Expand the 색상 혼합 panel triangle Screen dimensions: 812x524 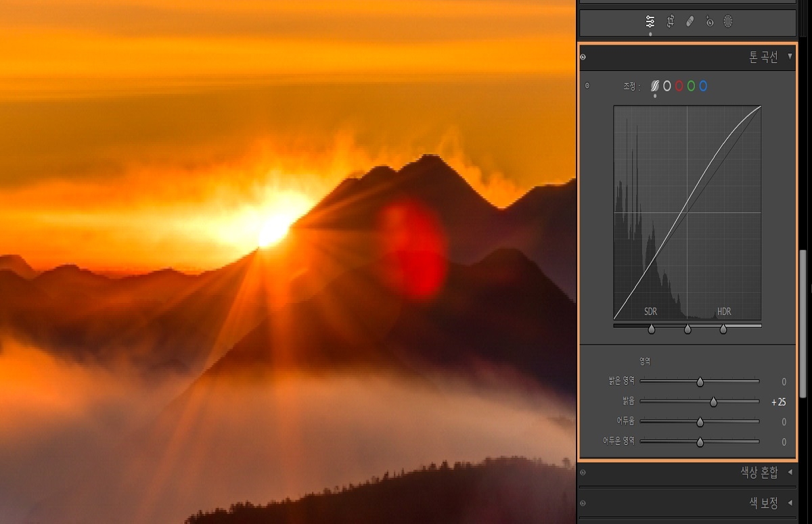pos(790,473)
